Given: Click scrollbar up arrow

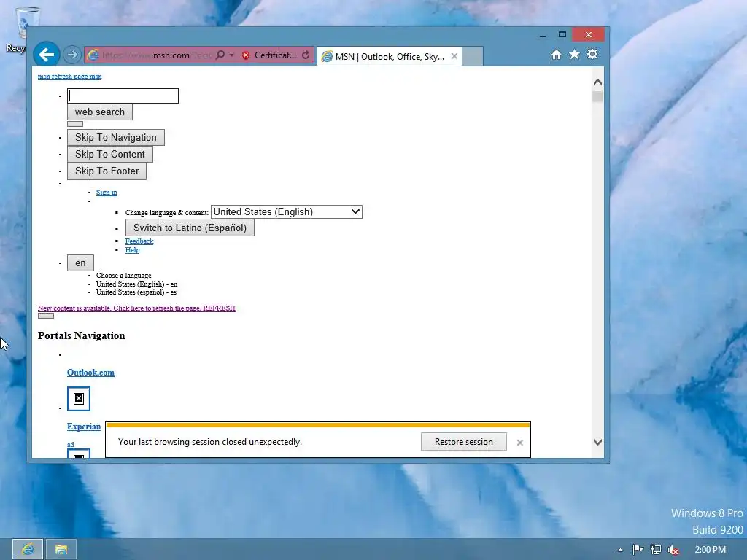Looking at the screenshot, I should pos(597,82).
